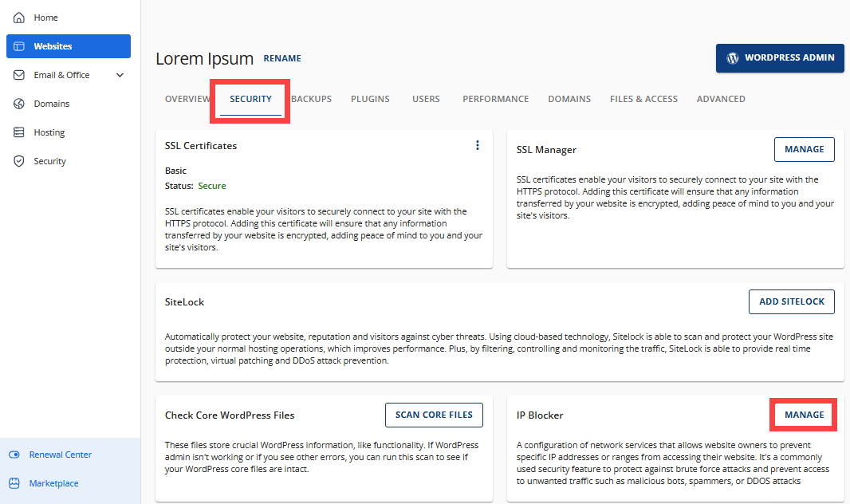The height and width of the screenshot is (504, 850).
Task: Click Manage in IP Blocker card
Action: (804, 415)
